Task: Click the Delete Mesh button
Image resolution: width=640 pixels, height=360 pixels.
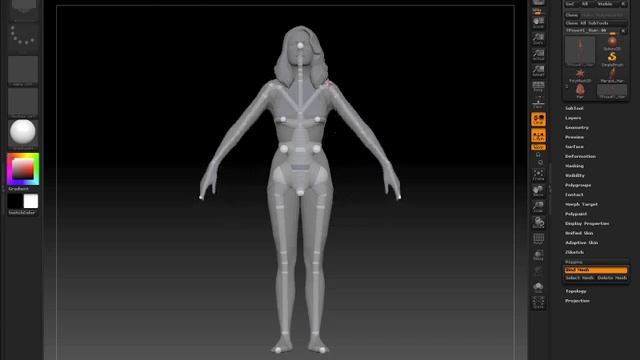Action: click(x=612, y=278)
